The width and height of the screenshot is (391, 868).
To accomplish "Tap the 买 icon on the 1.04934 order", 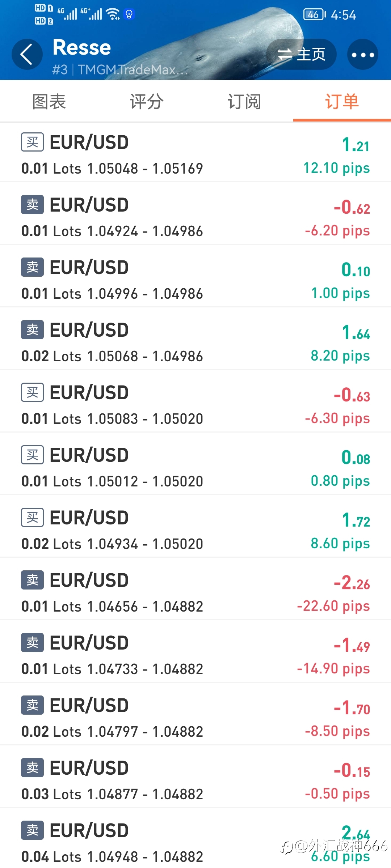I will tap(32, 518).
